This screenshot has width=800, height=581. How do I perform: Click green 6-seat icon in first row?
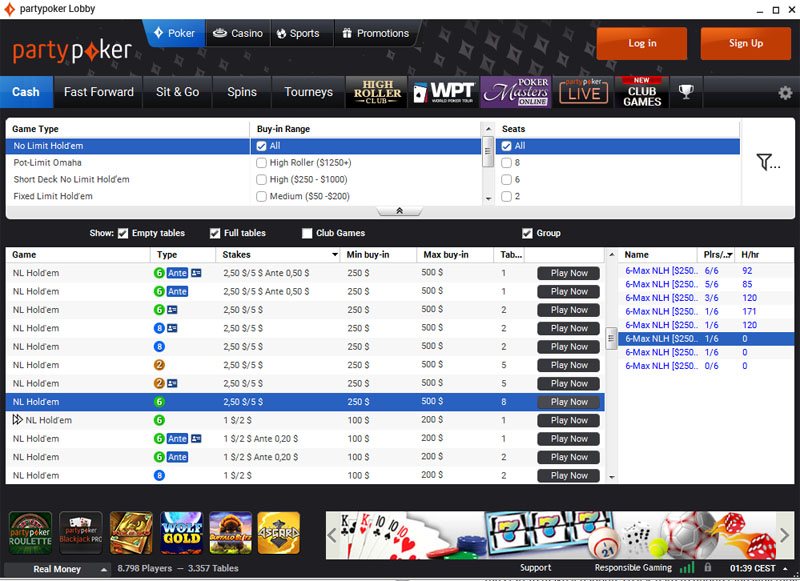(x=159, y=273)
